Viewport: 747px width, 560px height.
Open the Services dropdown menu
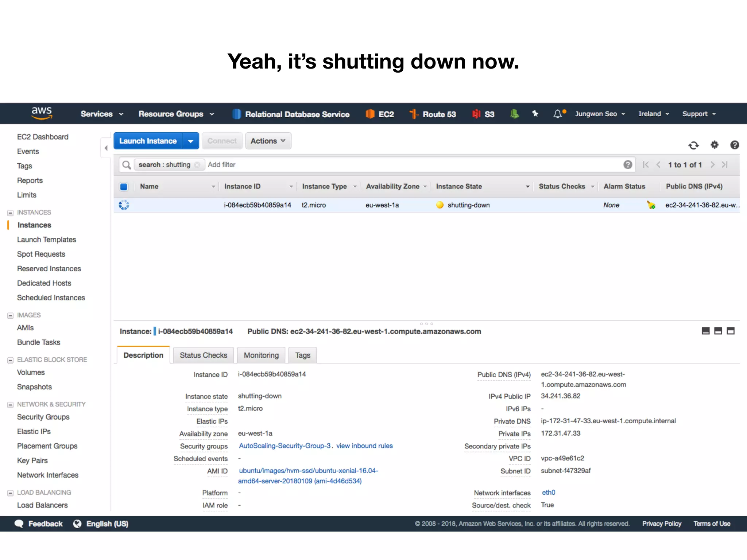click(x=102, y=114)
